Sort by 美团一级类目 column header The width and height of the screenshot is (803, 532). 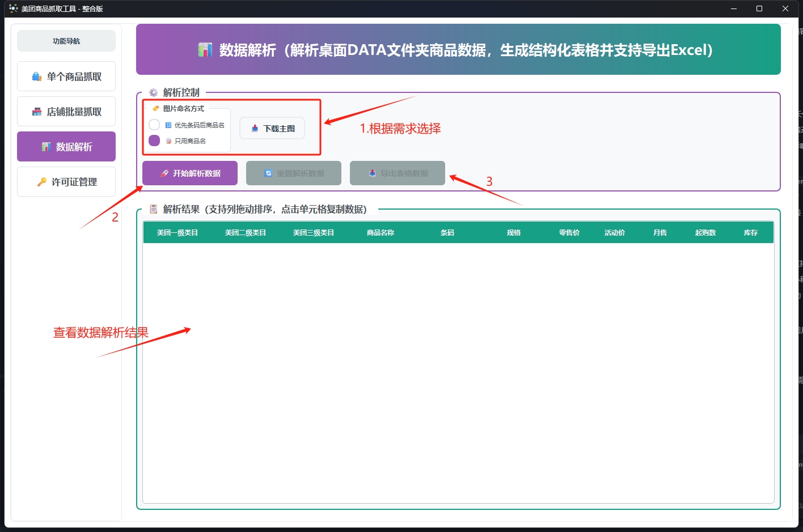point(177,233)
